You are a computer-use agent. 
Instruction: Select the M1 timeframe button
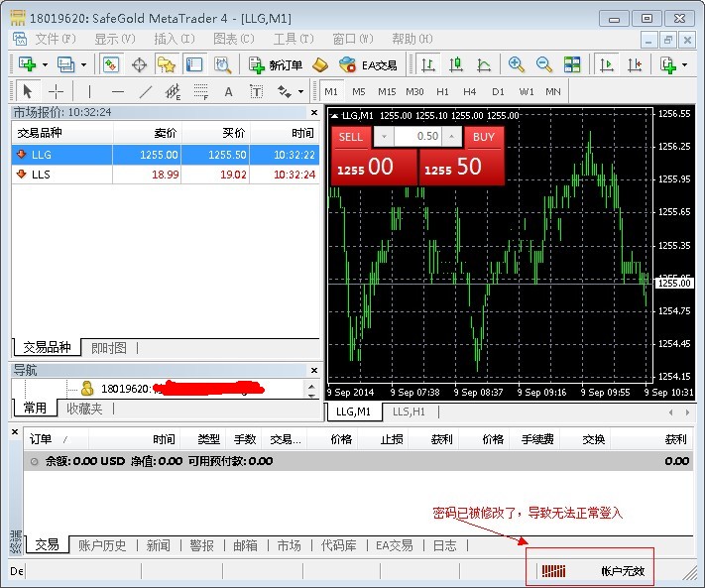331,91
